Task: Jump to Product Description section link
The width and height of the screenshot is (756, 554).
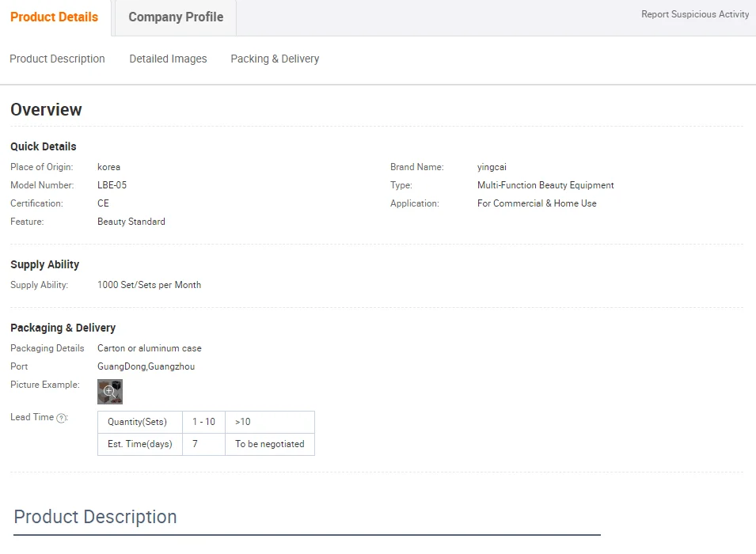Action: 57,59
